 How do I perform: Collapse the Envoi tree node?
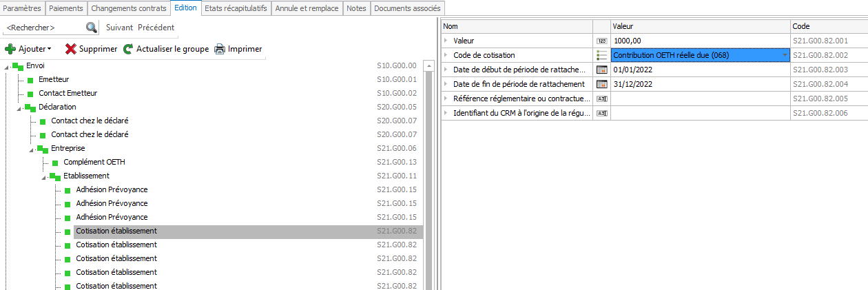7,67
